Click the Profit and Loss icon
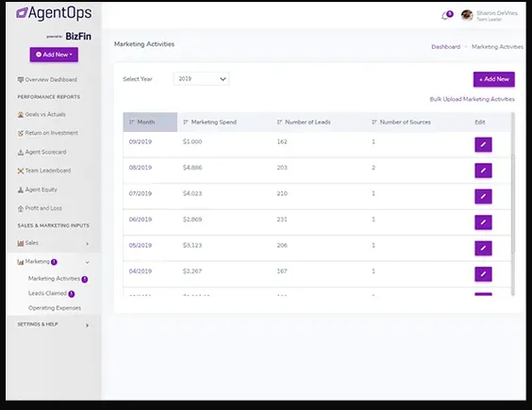The width and height of the screenshot is (532, 410). pos(21,208)
